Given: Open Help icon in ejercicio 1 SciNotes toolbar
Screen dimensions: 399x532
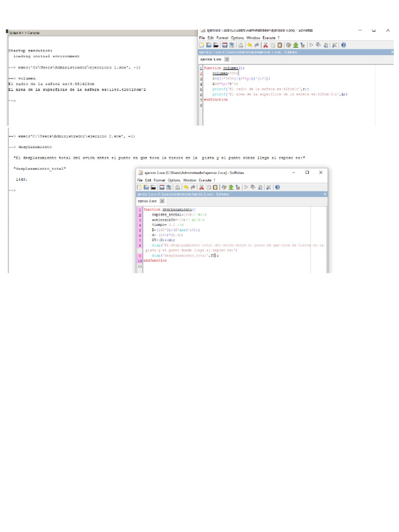Looking at the screenshot, I should click(x=343, y=45).
